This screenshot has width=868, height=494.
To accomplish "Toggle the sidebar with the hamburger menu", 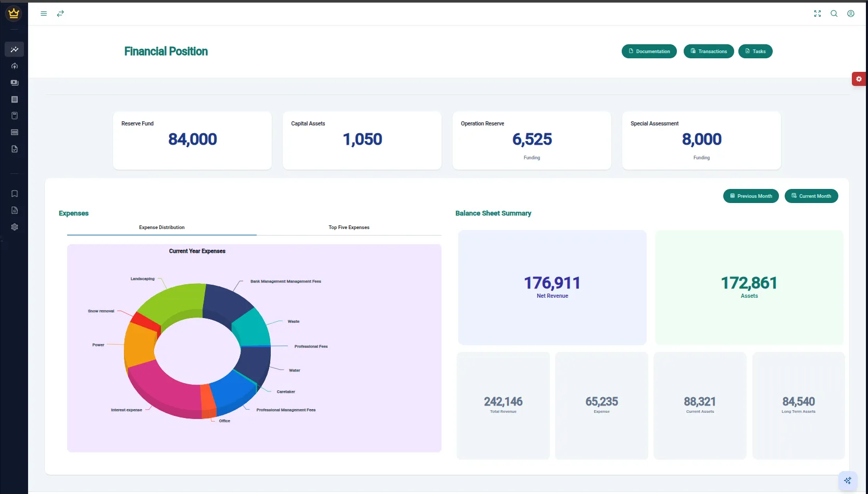I will (x=44, y=14).
